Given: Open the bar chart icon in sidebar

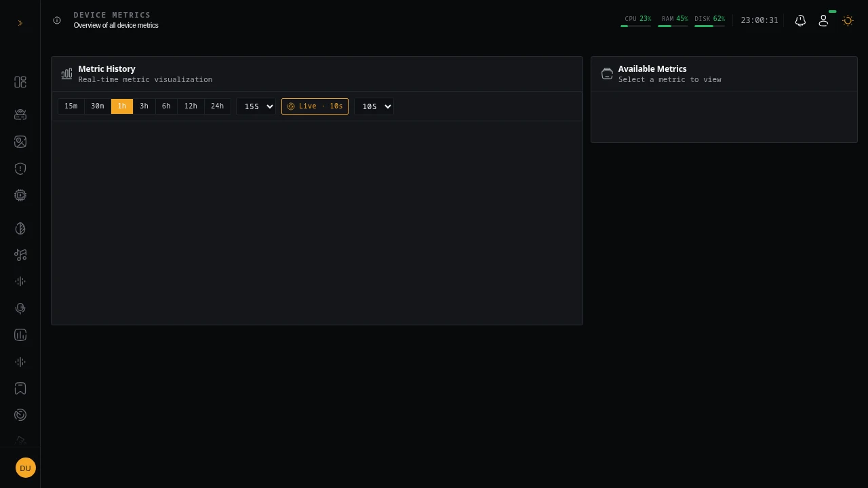Looking at the screenshot, I should 20,335.
